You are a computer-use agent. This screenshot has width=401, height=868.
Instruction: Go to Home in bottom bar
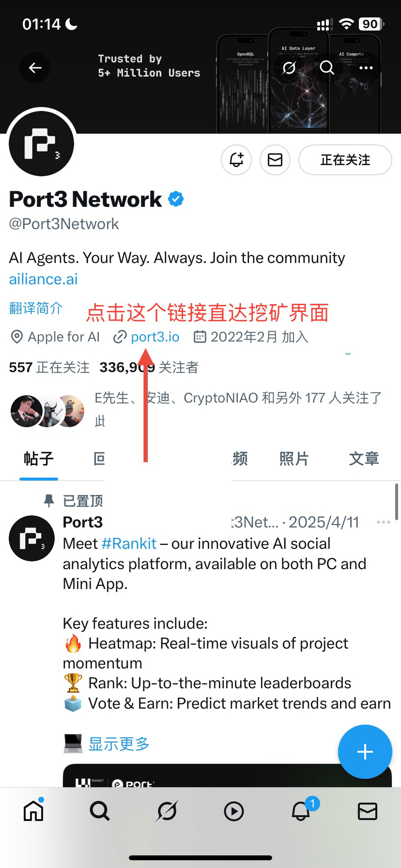[x=33, y=810]
